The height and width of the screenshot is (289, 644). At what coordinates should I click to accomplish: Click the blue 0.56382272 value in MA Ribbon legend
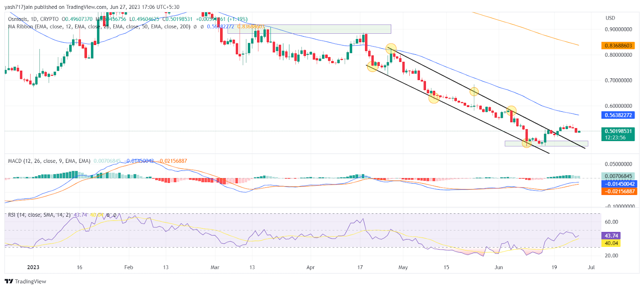pyautogui.click(x=221, y=27)
